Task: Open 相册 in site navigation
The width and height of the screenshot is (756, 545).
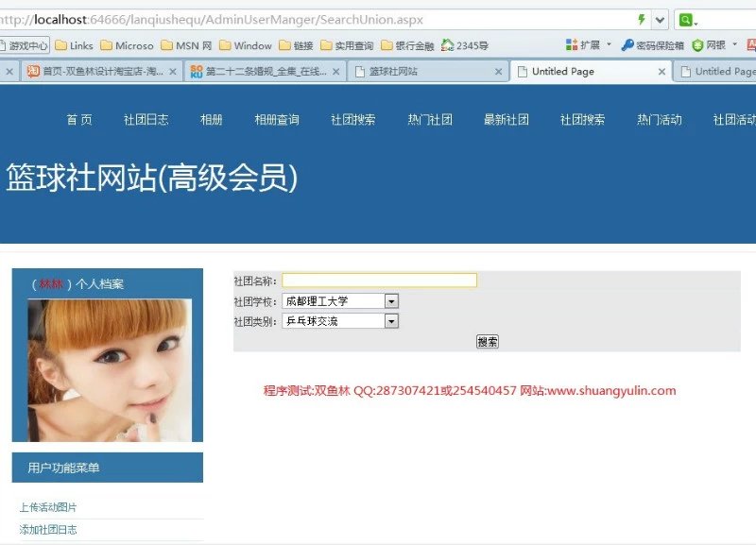Action: click(x=211, y=120)
